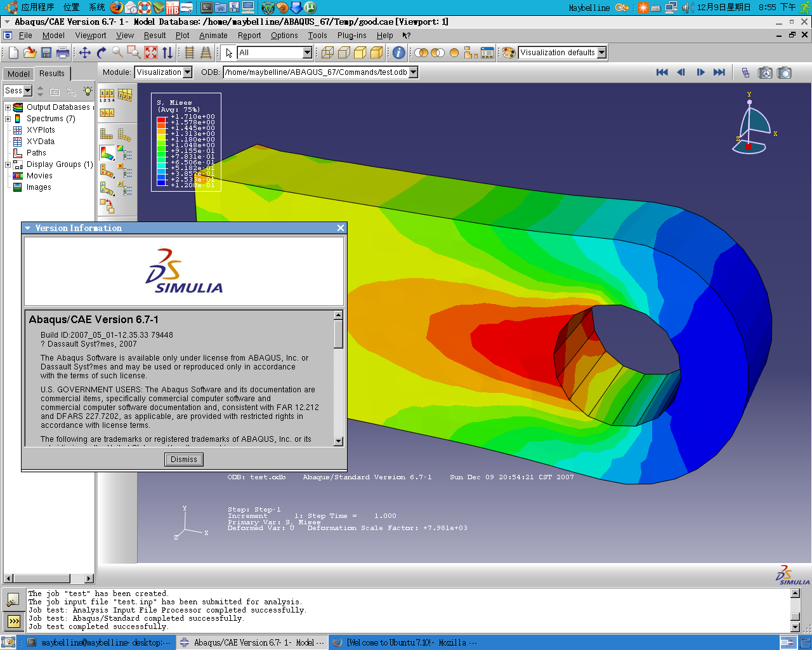Click the red swatch in contour legend
Image resolution: width=812 pixels, height=650 pixels.
point(161,120)
